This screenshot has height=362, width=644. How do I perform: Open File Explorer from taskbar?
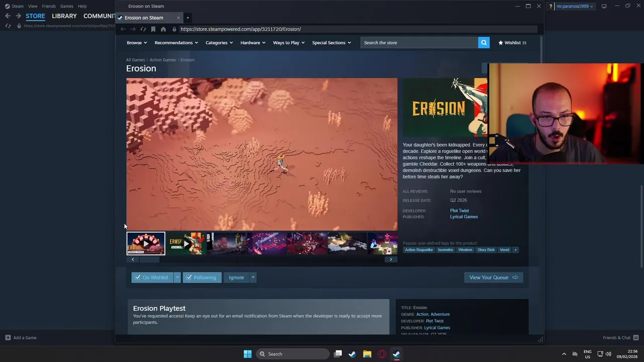pyautogui.click(x=367, y=354)
